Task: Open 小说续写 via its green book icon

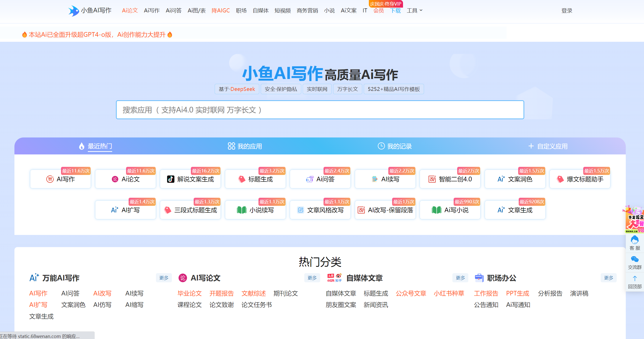Action: pos(241,210)
